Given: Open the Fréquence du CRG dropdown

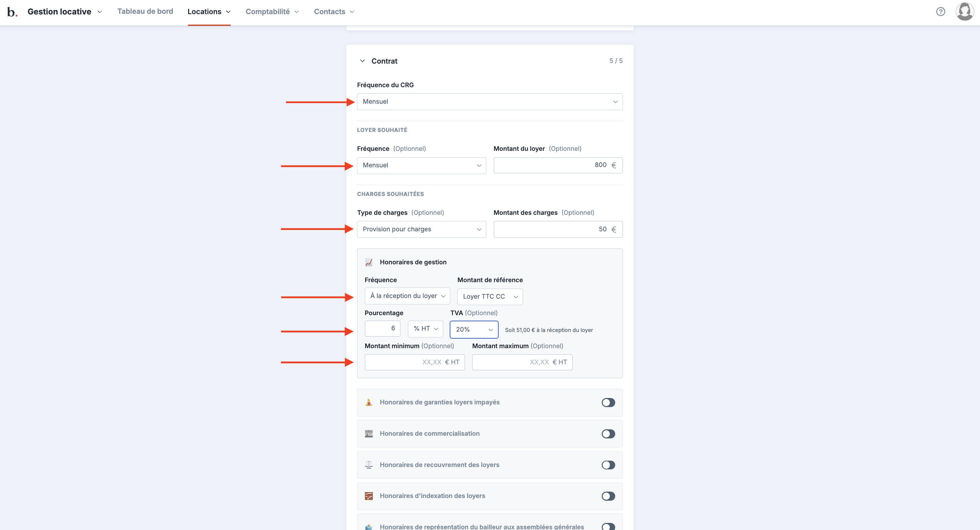Looking at the screenshot, I should 489,102.
